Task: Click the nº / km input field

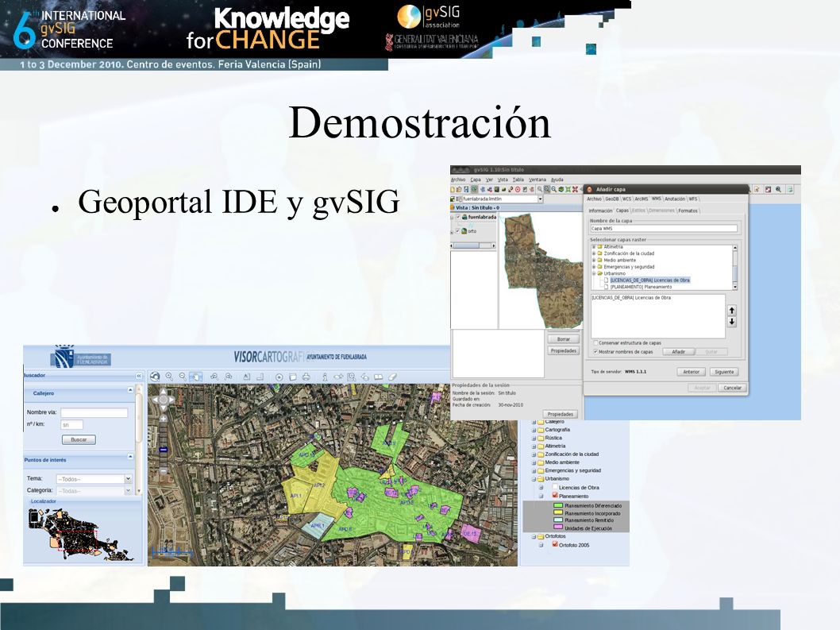Action: pyautogui.click(x=71, y=425)
